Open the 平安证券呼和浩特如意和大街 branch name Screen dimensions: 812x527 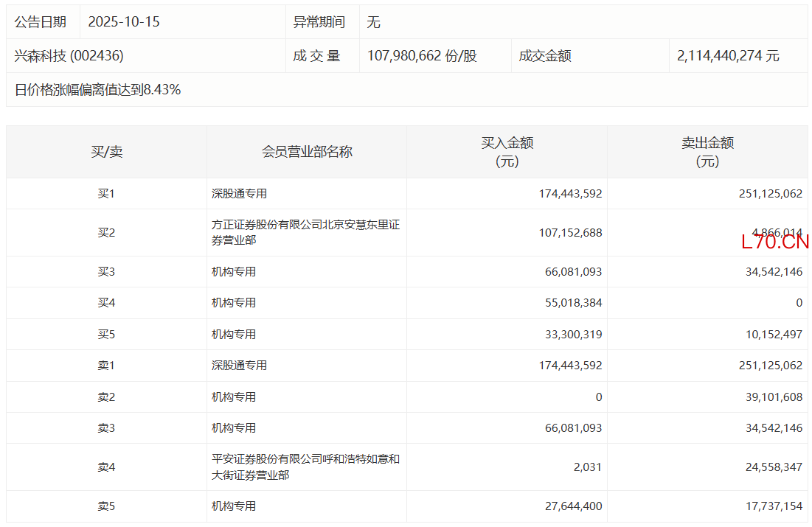(x=305, y=467)
